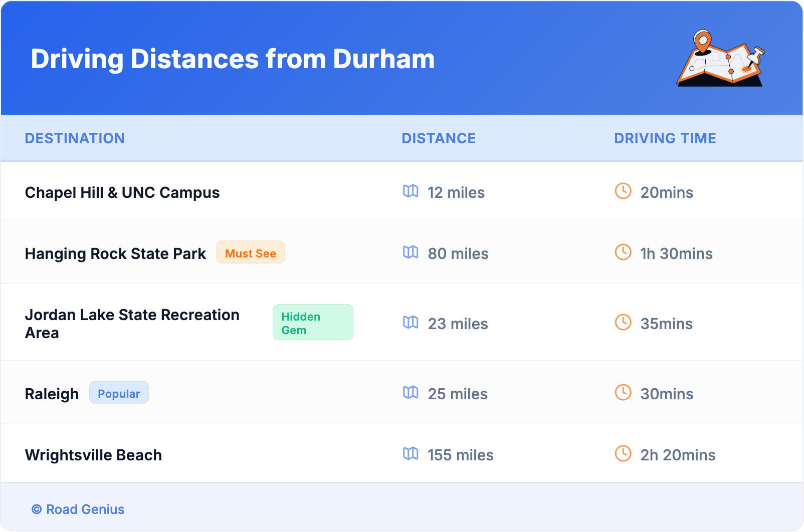Screen dimensions: 804x532
Task: Click the Driving Time column header
Action: tap(665, 138)
